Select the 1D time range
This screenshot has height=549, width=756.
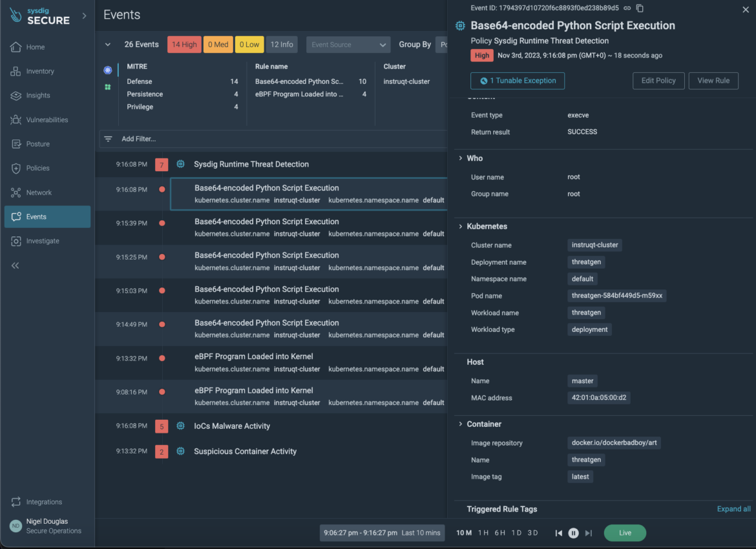click(x=516, y=533)
